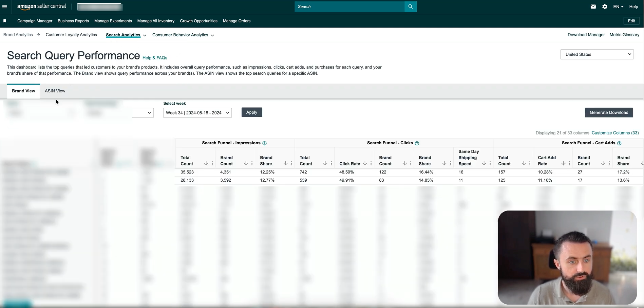Open Impressions Brand Count column options menu

[252, 164]
